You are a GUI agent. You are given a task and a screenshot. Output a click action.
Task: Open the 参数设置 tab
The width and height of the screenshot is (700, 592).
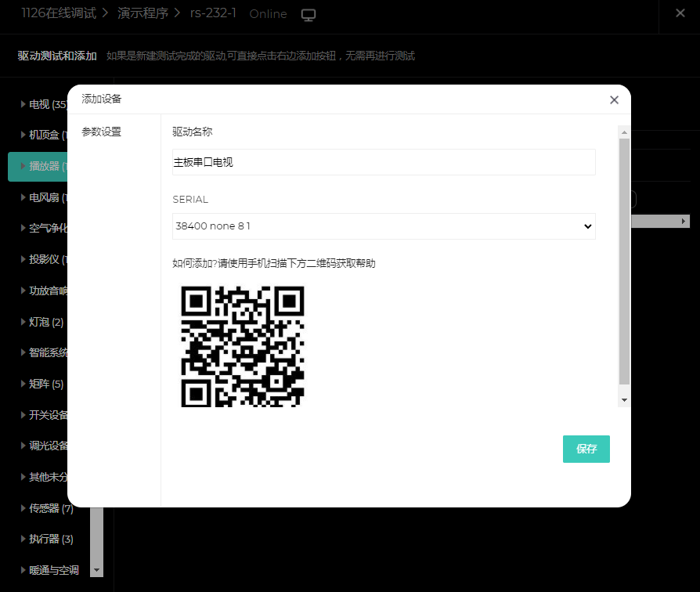(101, 132)
